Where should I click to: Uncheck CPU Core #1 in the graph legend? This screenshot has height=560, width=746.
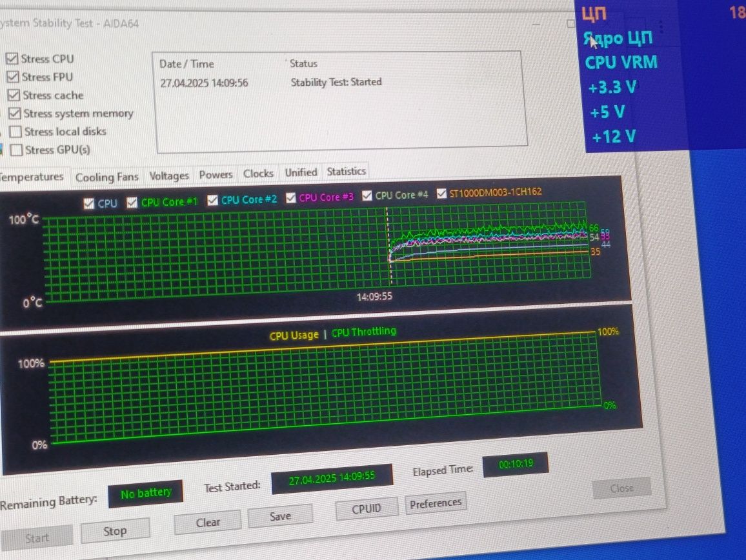[132, 203]
